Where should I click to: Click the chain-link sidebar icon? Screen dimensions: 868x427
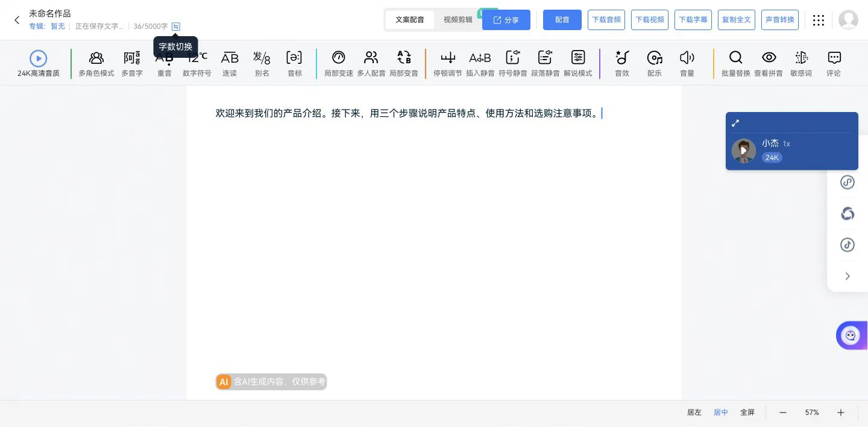848,182
